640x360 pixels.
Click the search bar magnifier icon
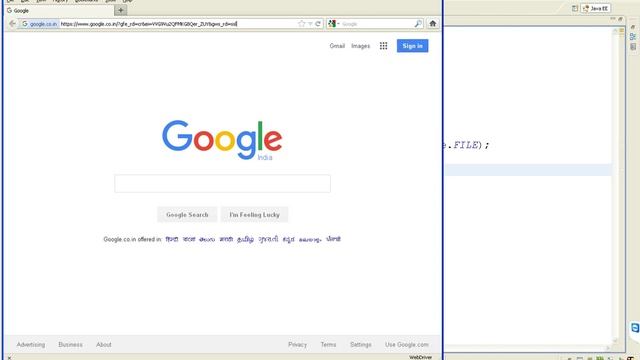pos(418,24)
